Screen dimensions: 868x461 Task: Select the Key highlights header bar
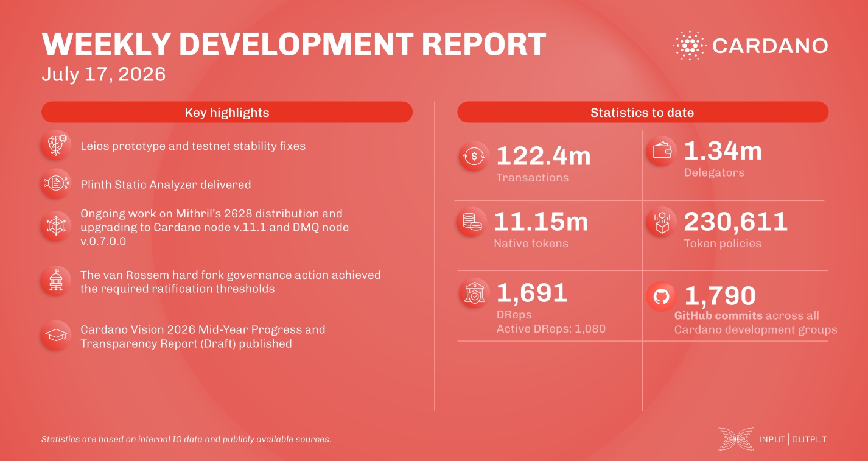point(227,112)
